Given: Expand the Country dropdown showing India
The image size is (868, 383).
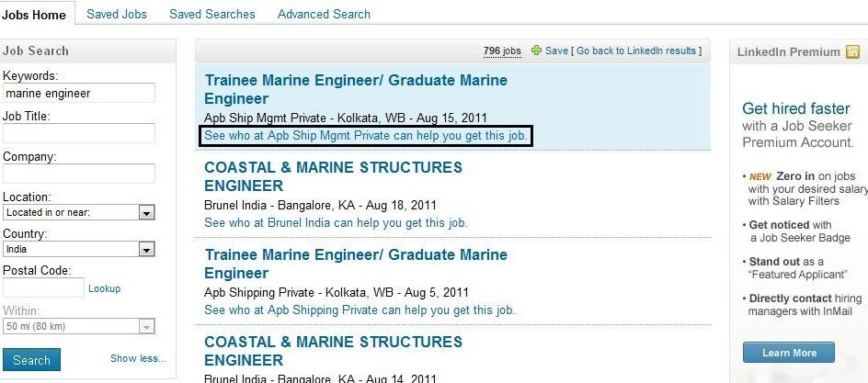Looking at the screenshot, I should click(x=145, y=249).
